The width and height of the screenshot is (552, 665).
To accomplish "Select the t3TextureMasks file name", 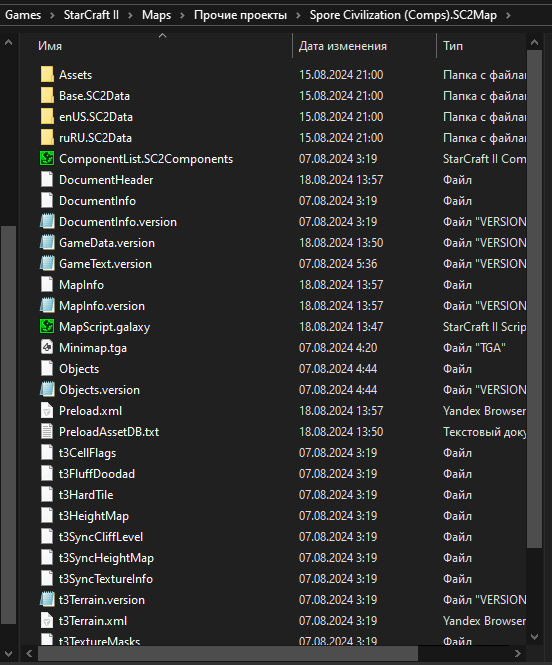I will click(x=99, y=641).
